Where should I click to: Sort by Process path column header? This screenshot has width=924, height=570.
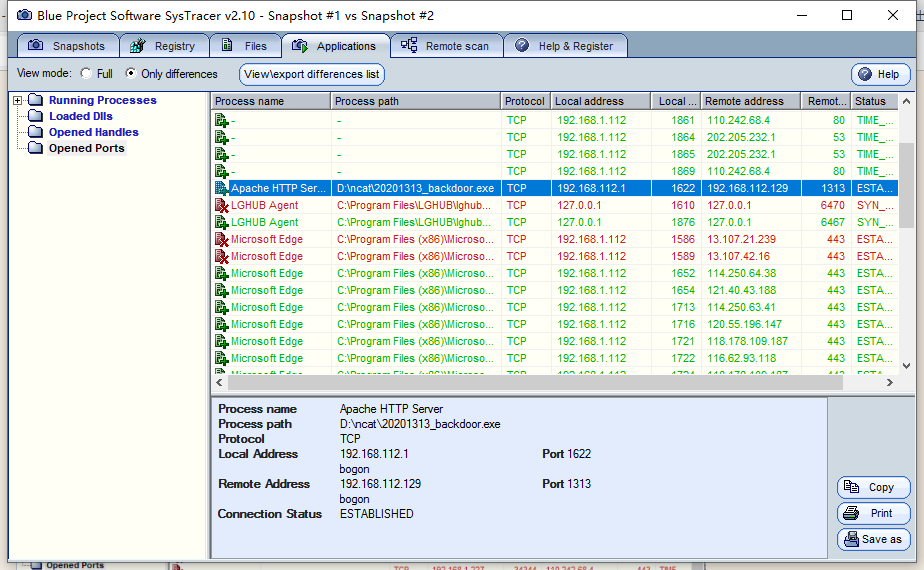click(x=415, y=101)
